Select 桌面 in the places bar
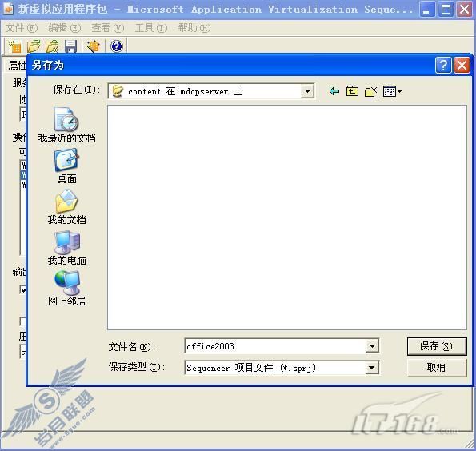 coord(66,166)
